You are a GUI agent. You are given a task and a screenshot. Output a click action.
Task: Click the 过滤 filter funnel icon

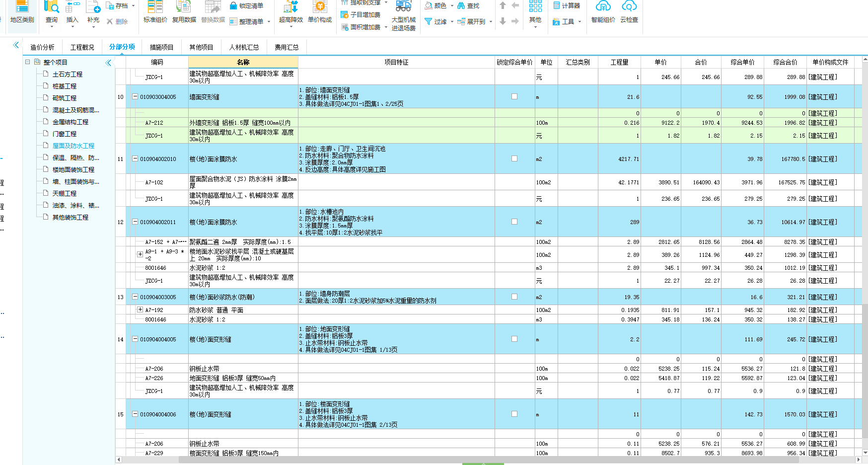click(x=429, y=21)
